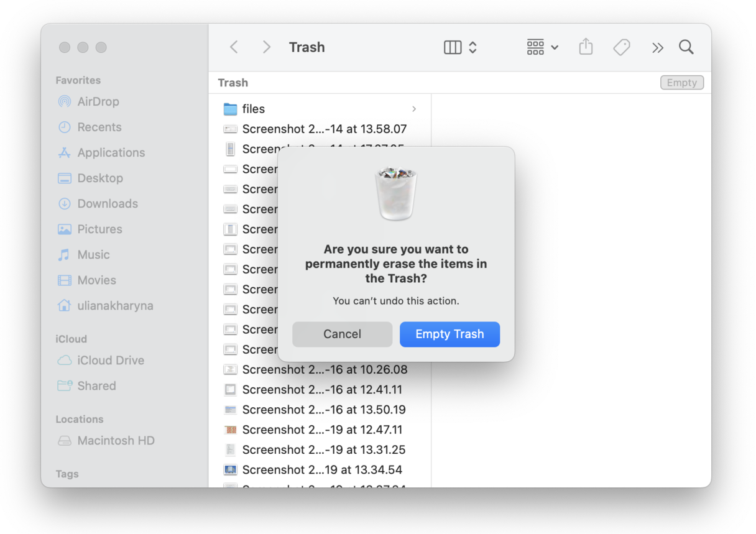Open the group-by grid dropdown
This screenshot has height=534, width=756.
click(542, 47)
